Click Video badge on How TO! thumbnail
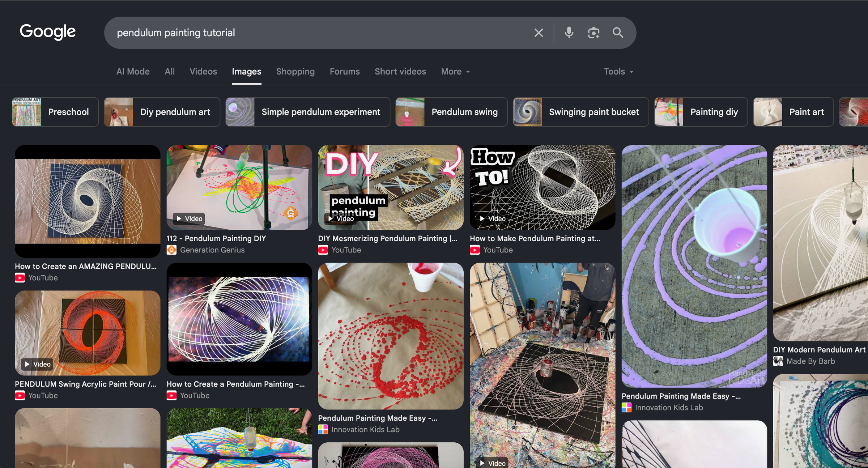 pos(492,218)
